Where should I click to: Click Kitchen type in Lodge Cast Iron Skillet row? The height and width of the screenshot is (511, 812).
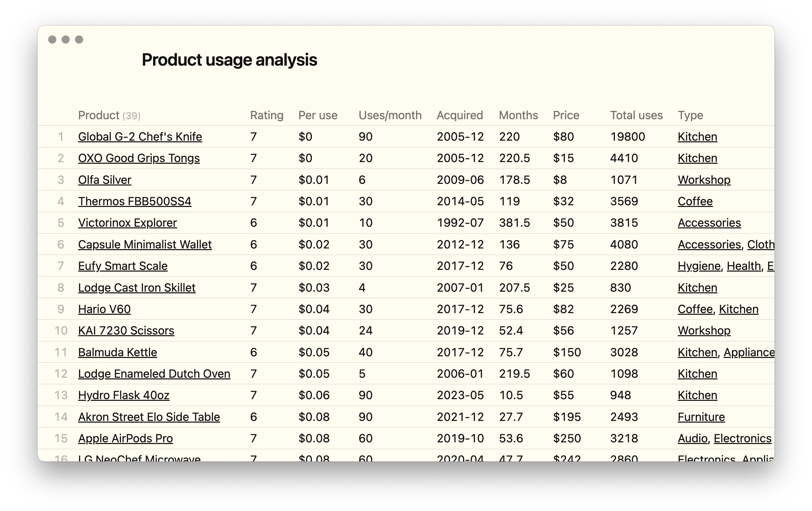pos(697,288)
